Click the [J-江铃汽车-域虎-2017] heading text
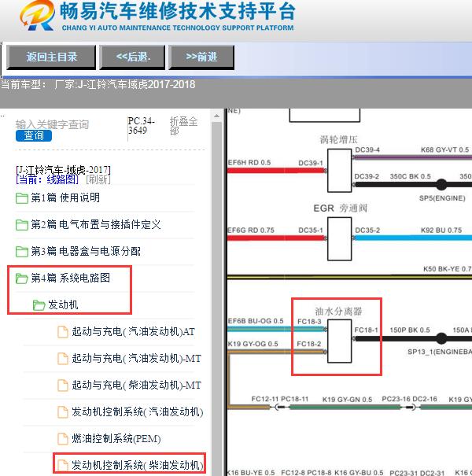472x476 pixels. coord(63,170)
